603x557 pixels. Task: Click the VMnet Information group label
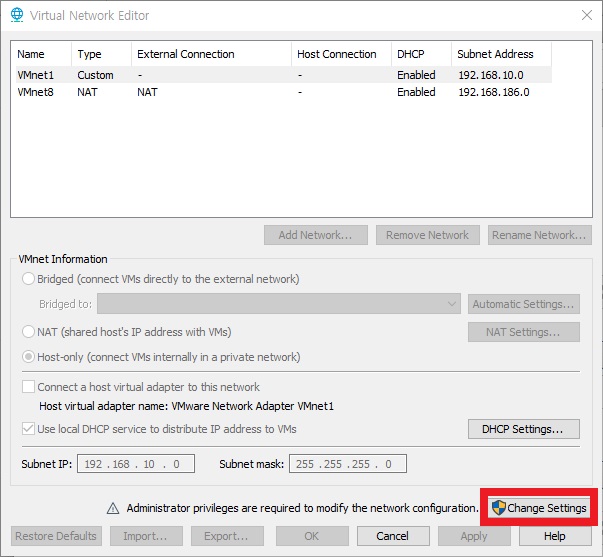(x=63, y=259)
